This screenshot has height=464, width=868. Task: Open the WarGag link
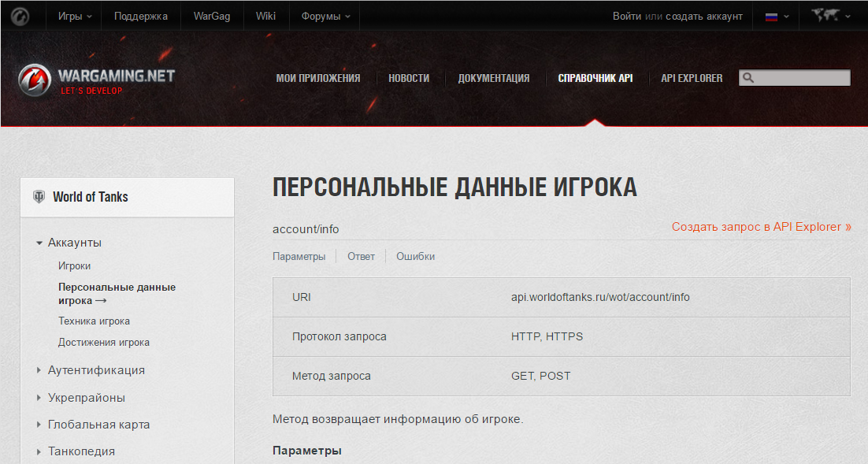tap(211, 16)
